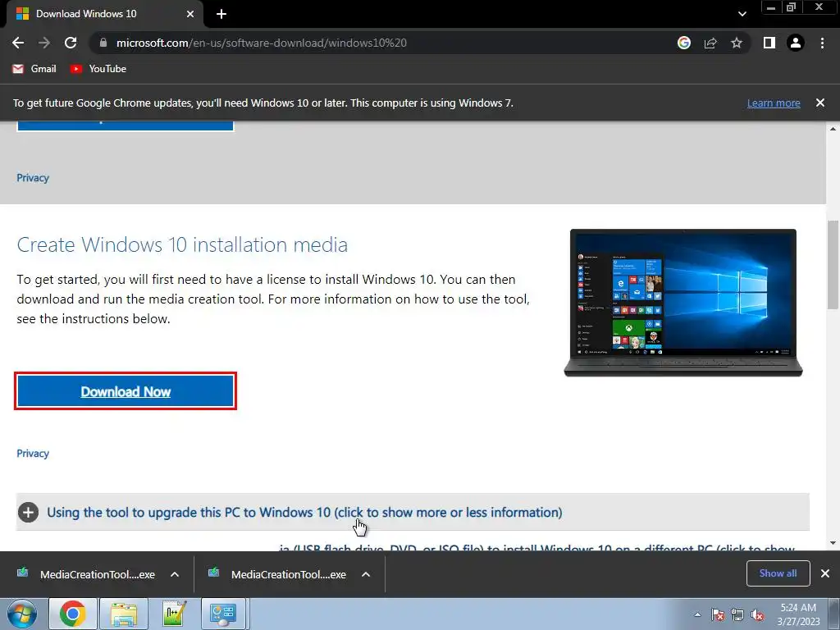Viewport: 840px width, 630px height.
Task: Open the Gmail bookmark
Action: click(34, 69)
